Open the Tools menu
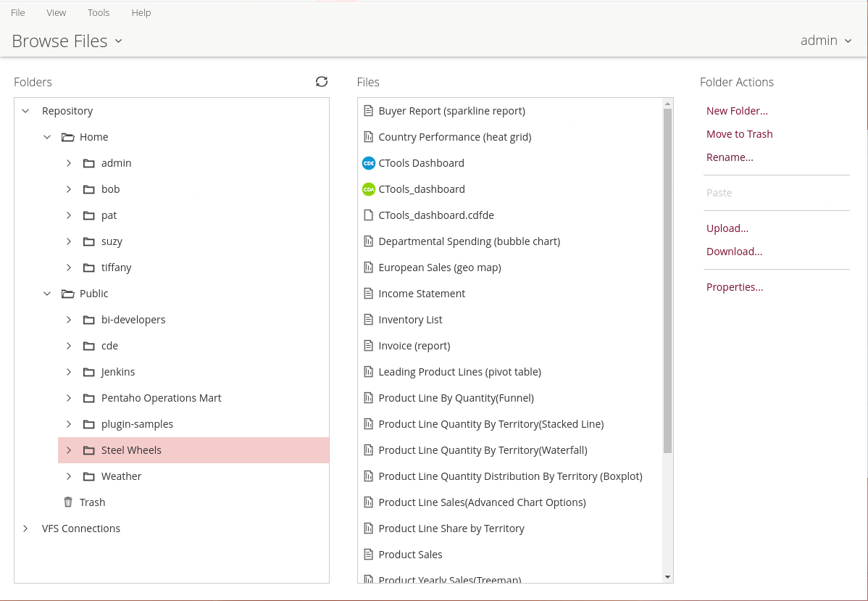868x601 pixels. click(99, 12)
